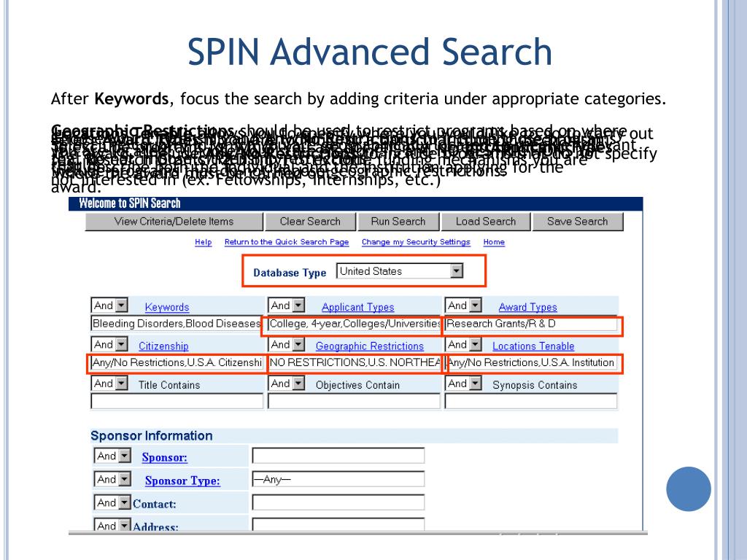Open the Help link
747x560 pixels.
tap(204, 242)
